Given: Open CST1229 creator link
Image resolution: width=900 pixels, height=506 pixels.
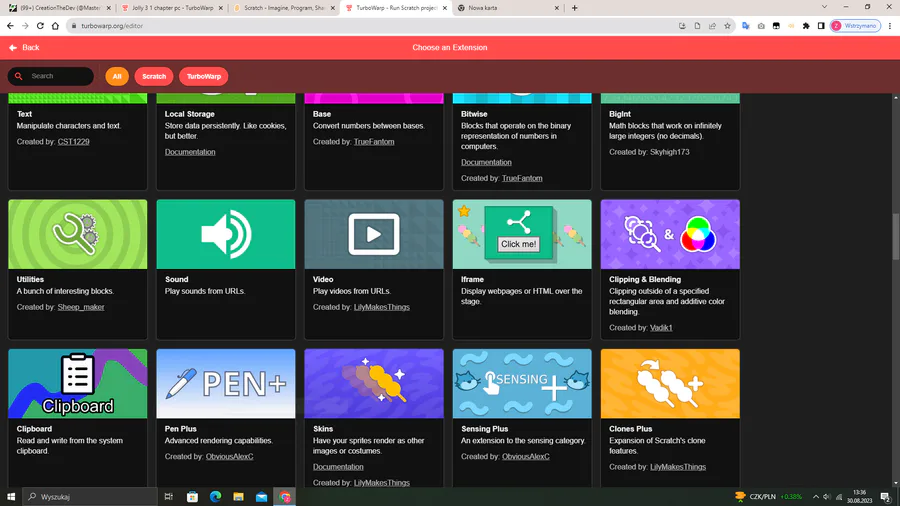Looking at the screenshot, I should point(73,142).
